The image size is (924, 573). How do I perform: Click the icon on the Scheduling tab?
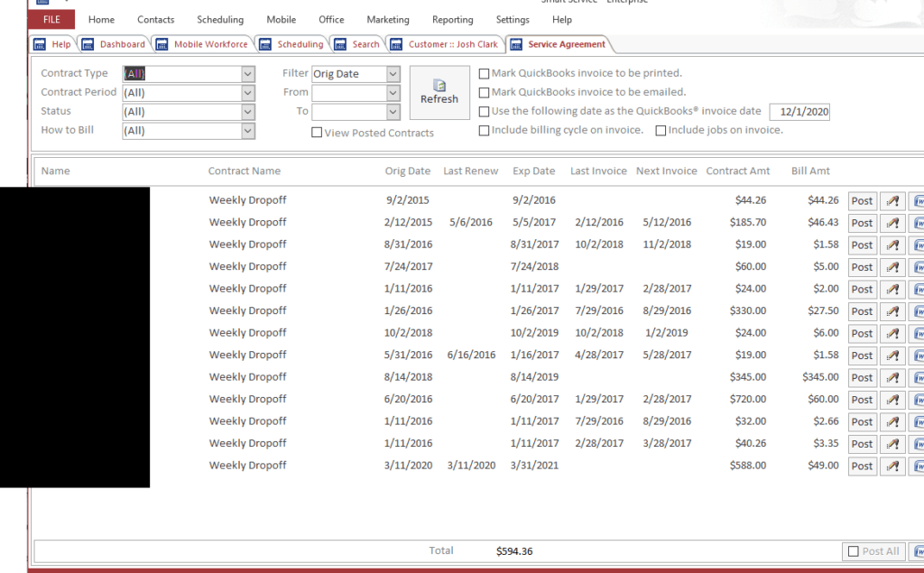[x=266, y=44]
